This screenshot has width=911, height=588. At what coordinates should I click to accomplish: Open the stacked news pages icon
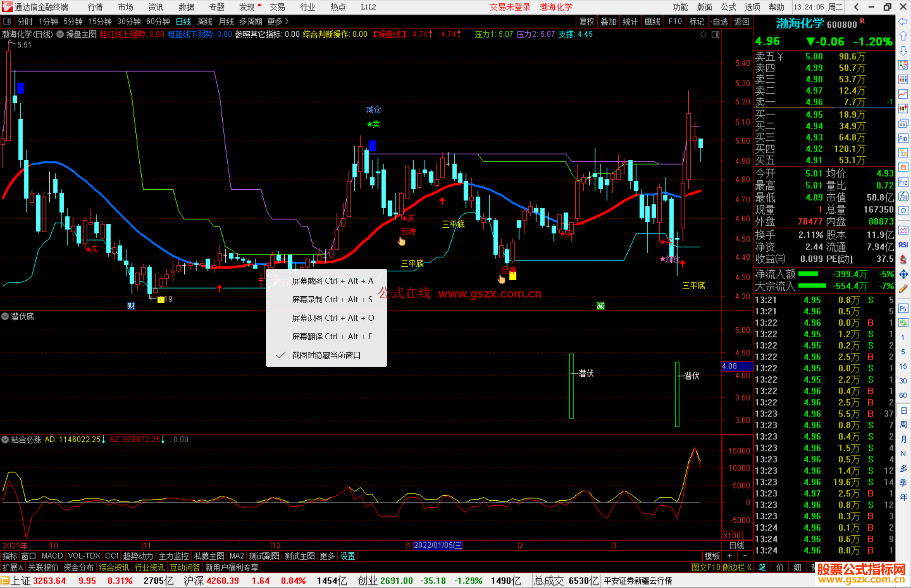(x=903, y=124)
